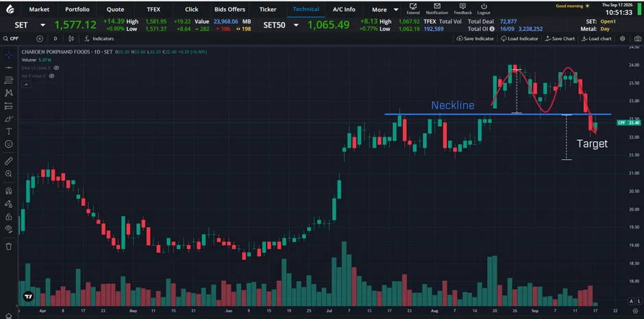Switch to the Quote tab
This screenshot has height=319, width=644.
point(115,10)
